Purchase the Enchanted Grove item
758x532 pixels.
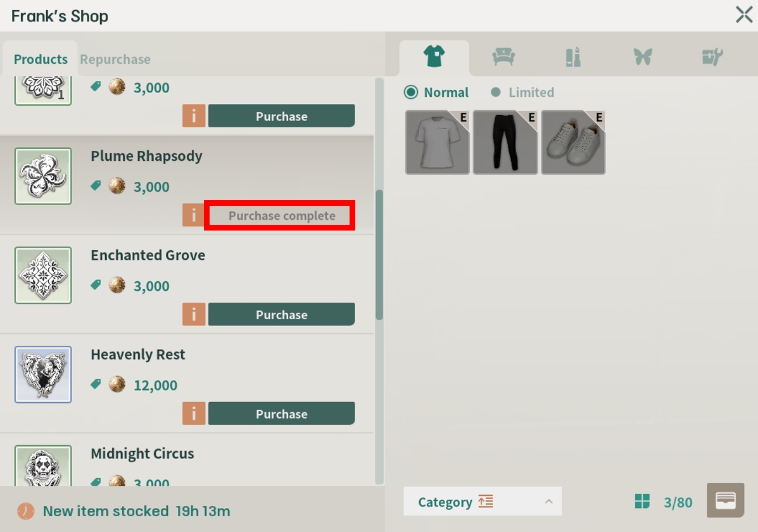281,315
